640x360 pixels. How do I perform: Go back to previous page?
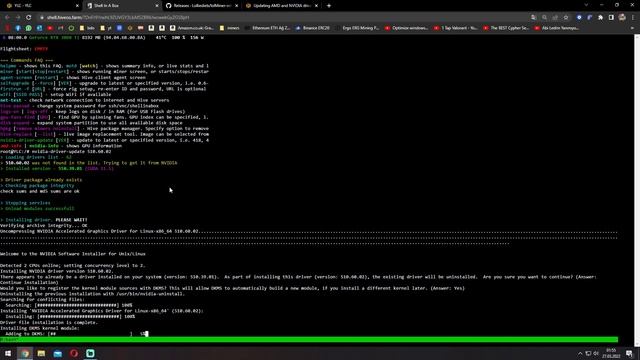tap(7, 18)
